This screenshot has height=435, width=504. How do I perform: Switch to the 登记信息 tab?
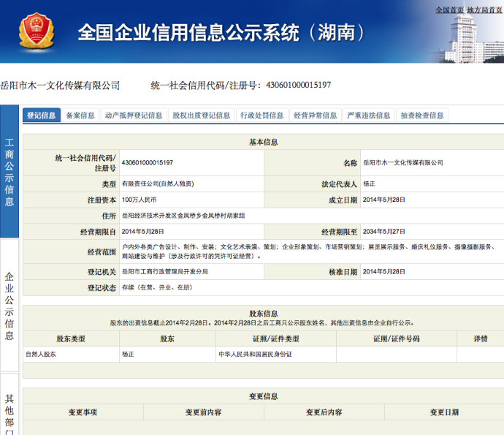tap(42, 116)
